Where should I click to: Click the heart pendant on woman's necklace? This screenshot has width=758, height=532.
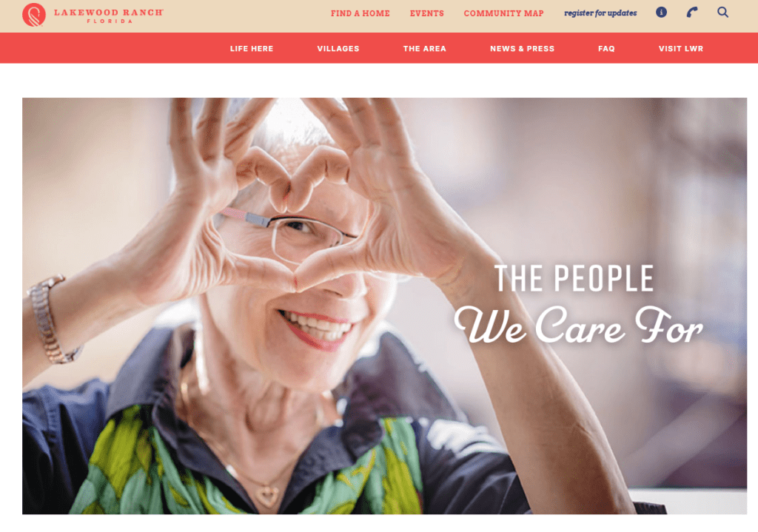click(x=266, y=496)
